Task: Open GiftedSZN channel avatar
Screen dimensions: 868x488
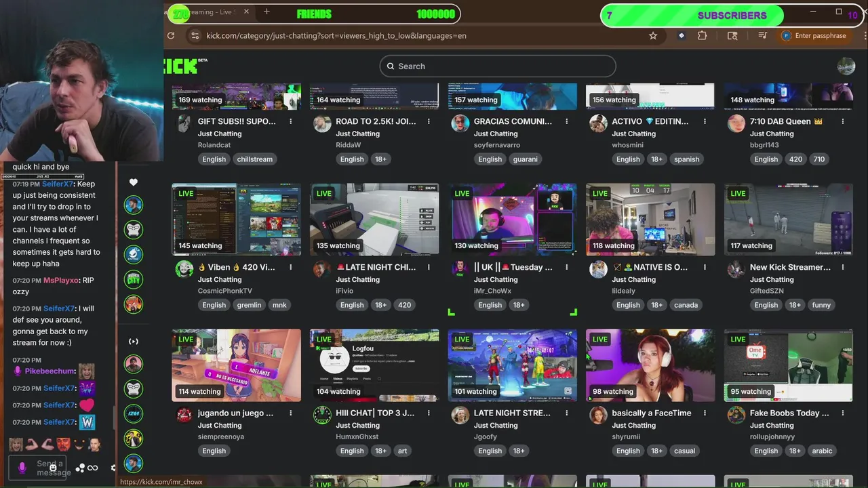Action: point(736,269)
